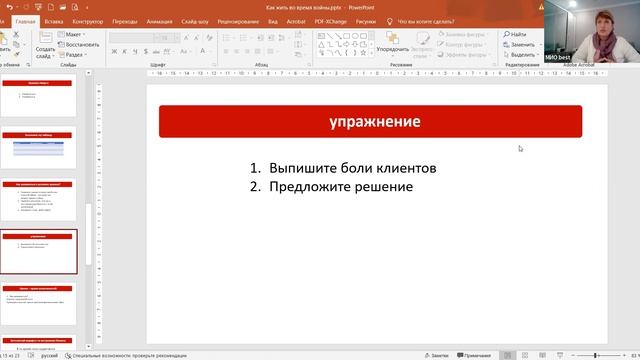Undo the last action in quick access toolbar
The width and height of the screenshot is (640, 360).
click(x=9, y=7)
